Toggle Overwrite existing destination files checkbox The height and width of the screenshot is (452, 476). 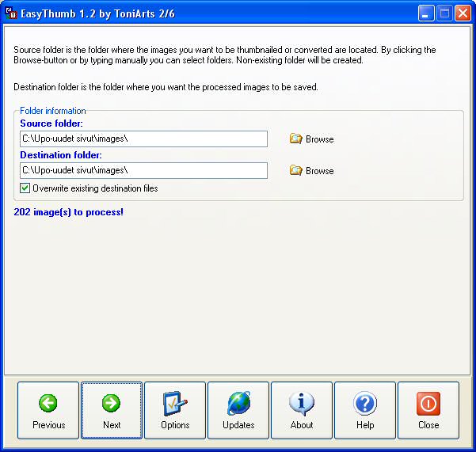pos(25,188)
